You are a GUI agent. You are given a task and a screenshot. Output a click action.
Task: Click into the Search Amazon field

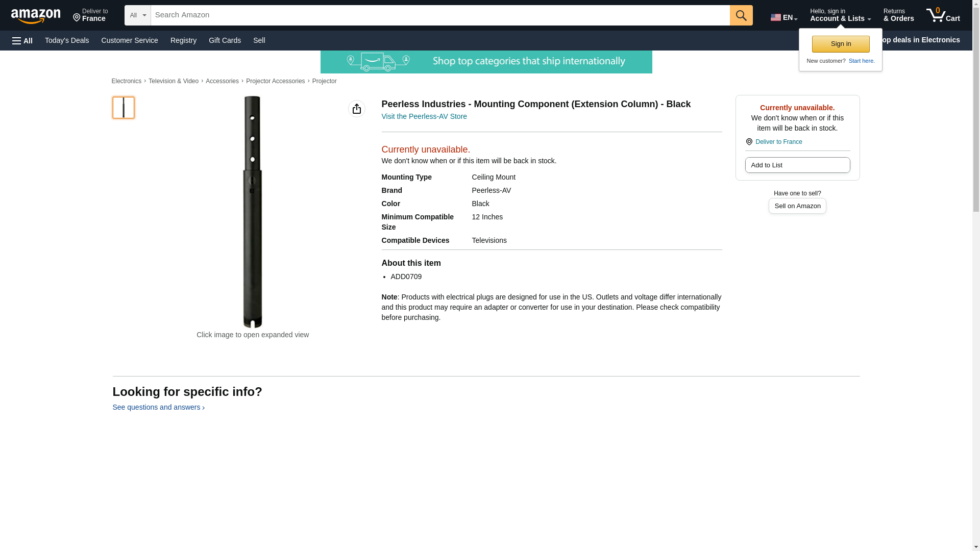click(440, 15)
